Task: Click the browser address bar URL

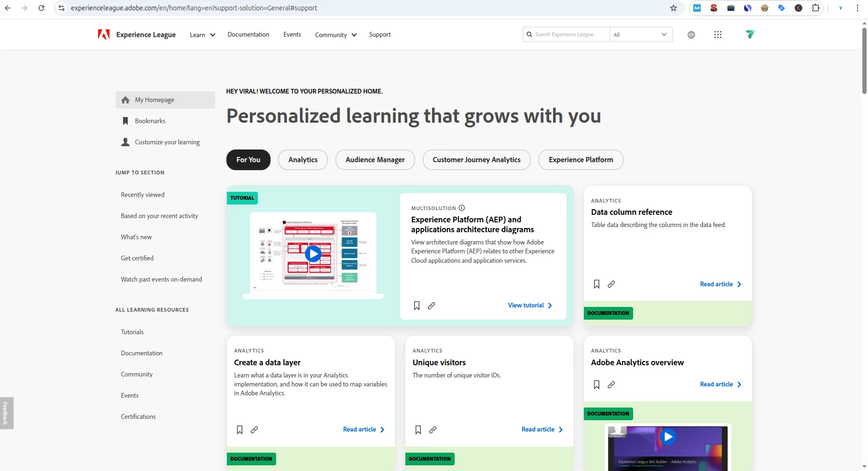Action: (194, 8)
